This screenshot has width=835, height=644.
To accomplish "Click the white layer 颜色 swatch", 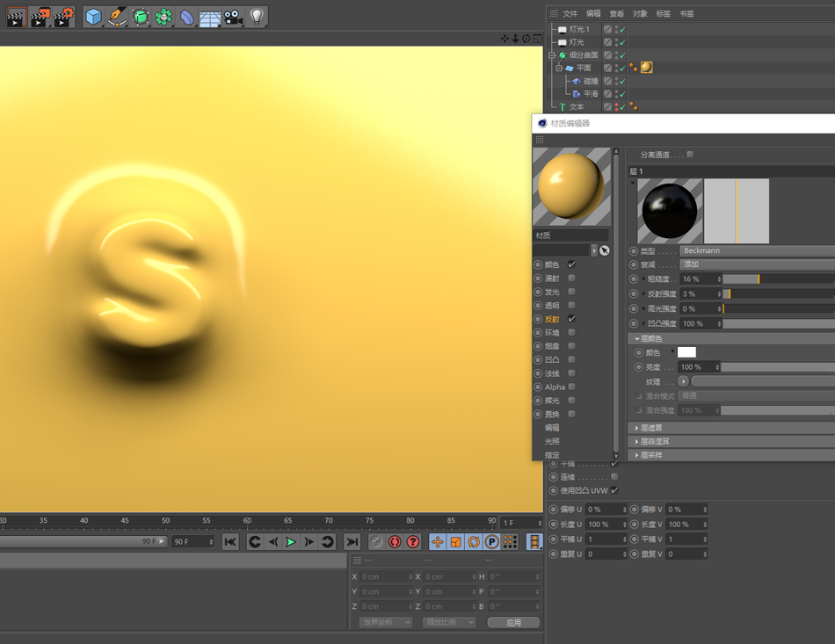I will 686,352.
